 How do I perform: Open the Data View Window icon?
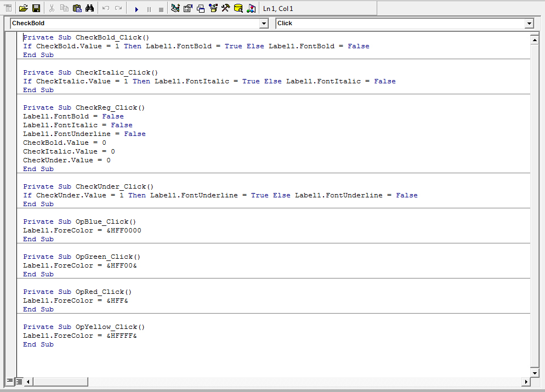239,8
